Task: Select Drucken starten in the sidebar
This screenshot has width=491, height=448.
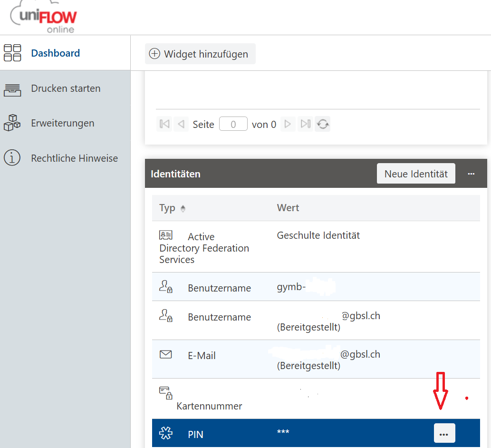Action: (66, 88)
